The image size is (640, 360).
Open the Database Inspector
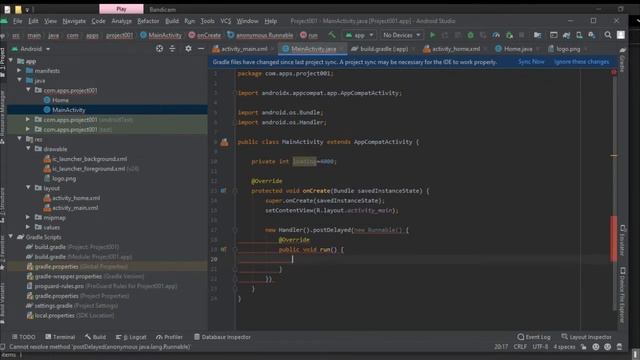(x=222, y=337)
